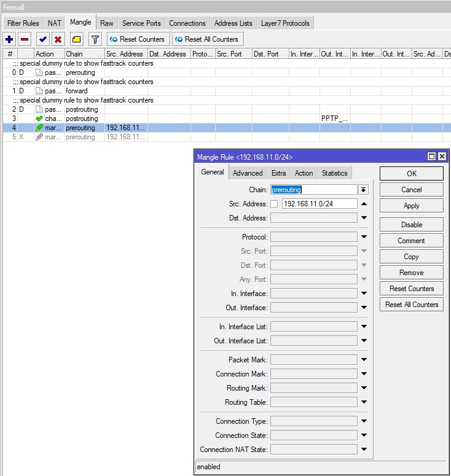
Task: Click Disable button in dialog
Action: (x=412, y=225)
